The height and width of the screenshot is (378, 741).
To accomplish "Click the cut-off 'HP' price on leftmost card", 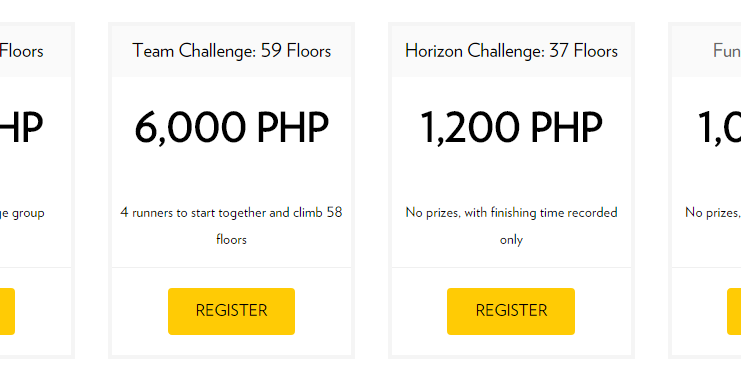I will click(x=22, y=128).
